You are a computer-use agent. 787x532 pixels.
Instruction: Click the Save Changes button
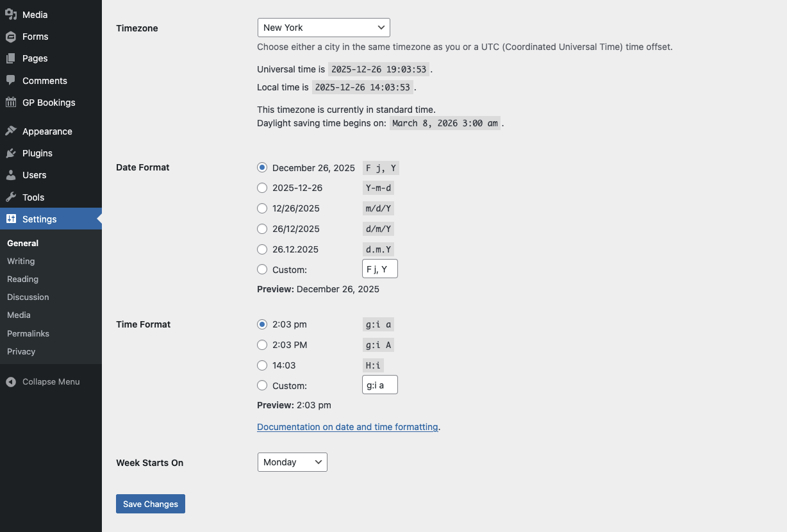tap(151, 504)
